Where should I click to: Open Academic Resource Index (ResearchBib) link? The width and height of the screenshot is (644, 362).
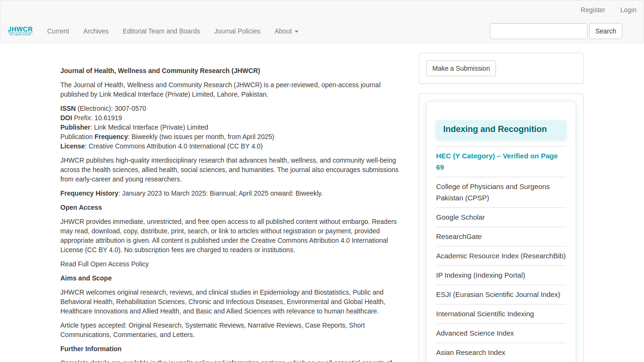501,256
